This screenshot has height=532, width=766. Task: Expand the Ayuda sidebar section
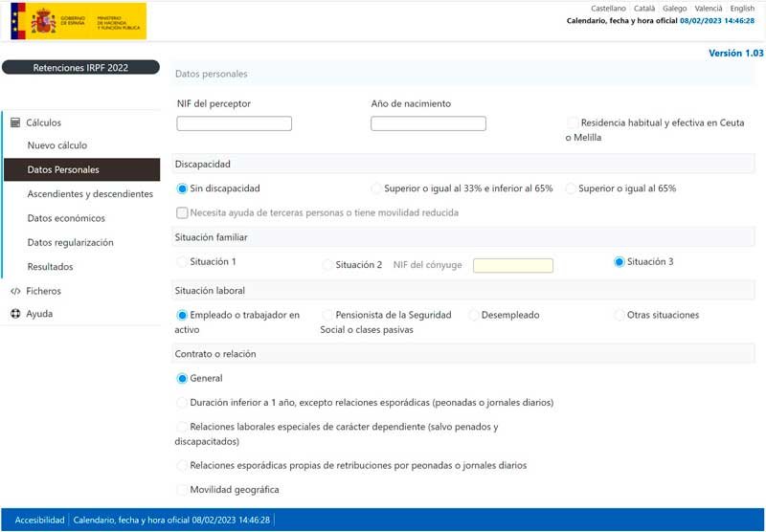pyautogui.click(x=39, y=314)
